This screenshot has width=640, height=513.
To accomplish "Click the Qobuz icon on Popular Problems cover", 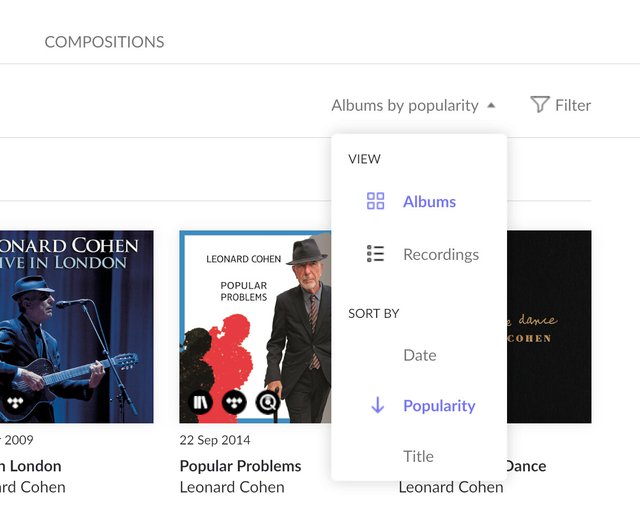I will pyautogui.click(x=267, y=402).
